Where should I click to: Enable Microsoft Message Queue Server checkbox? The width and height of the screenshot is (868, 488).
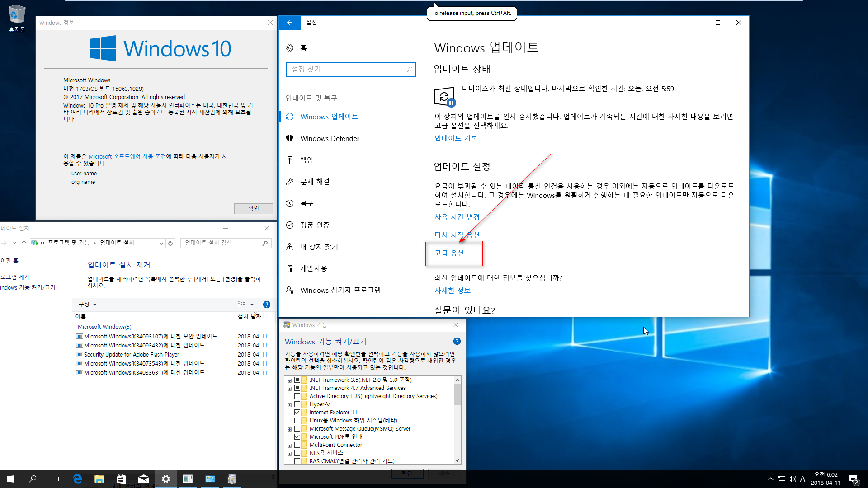click(x=297, y=429)
